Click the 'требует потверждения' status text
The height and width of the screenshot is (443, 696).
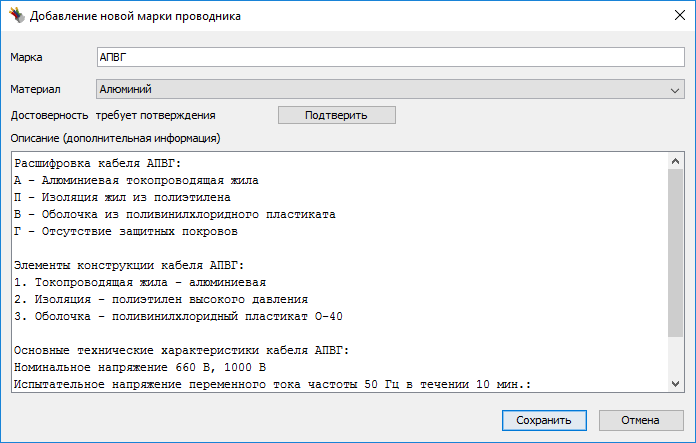click(x=156, y=115)
